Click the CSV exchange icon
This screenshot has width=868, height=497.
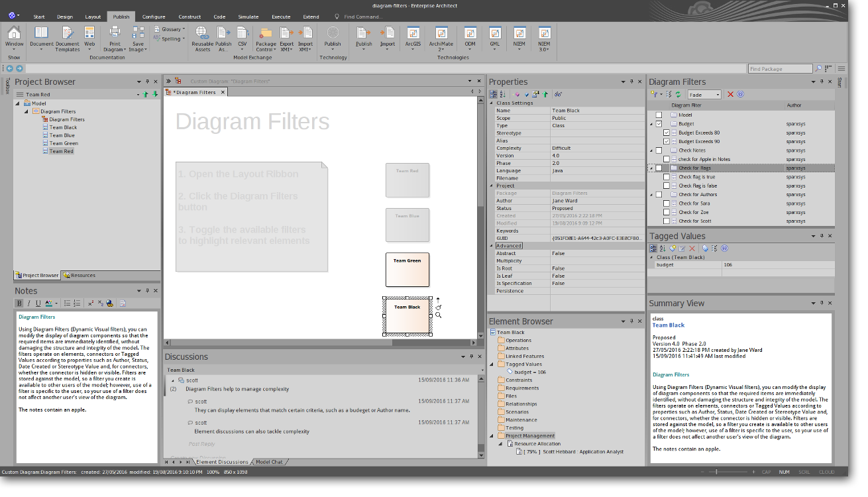tap(243, 34)
